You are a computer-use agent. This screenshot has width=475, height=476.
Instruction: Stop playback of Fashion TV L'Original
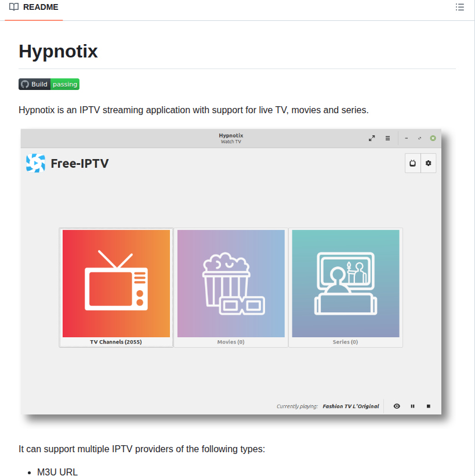428,406
